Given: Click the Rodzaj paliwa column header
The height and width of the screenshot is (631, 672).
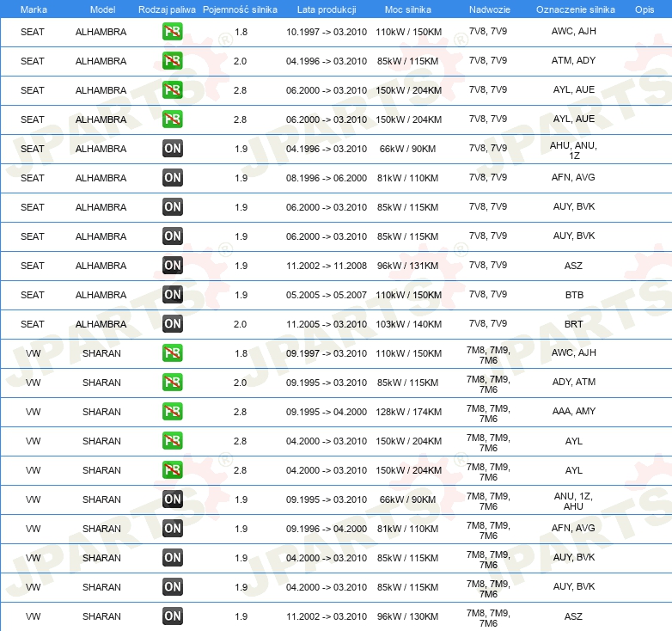Looking at the screenshot, I should pos(167,9).
